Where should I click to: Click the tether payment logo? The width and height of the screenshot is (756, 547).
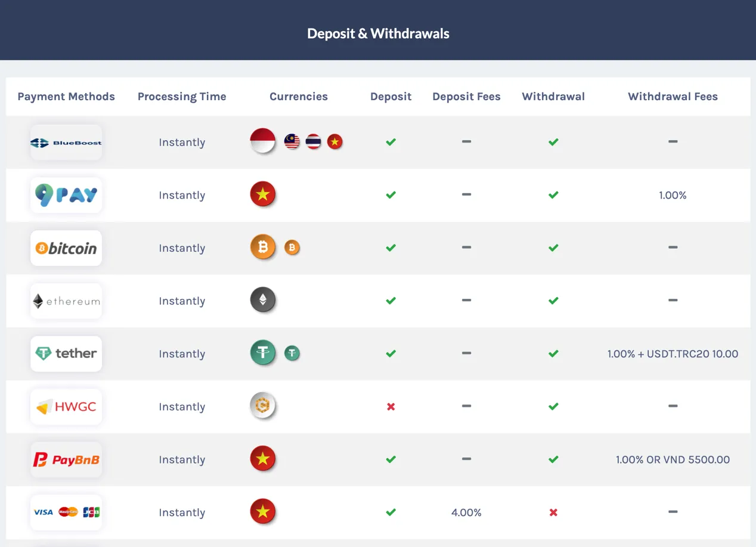tap(66, 354)
